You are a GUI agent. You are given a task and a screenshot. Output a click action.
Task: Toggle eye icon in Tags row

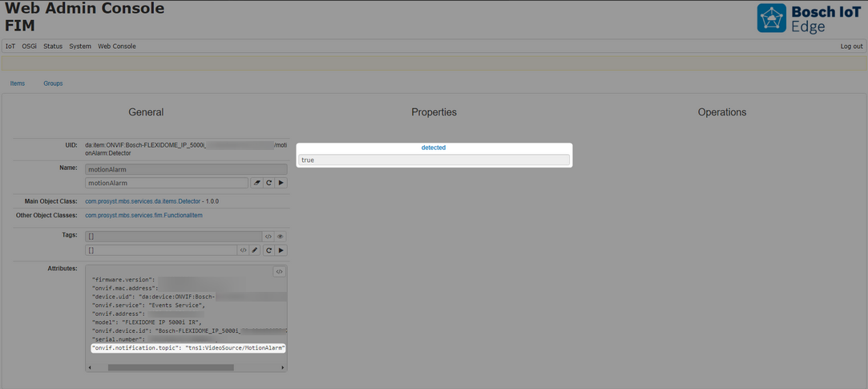[280, 237]
